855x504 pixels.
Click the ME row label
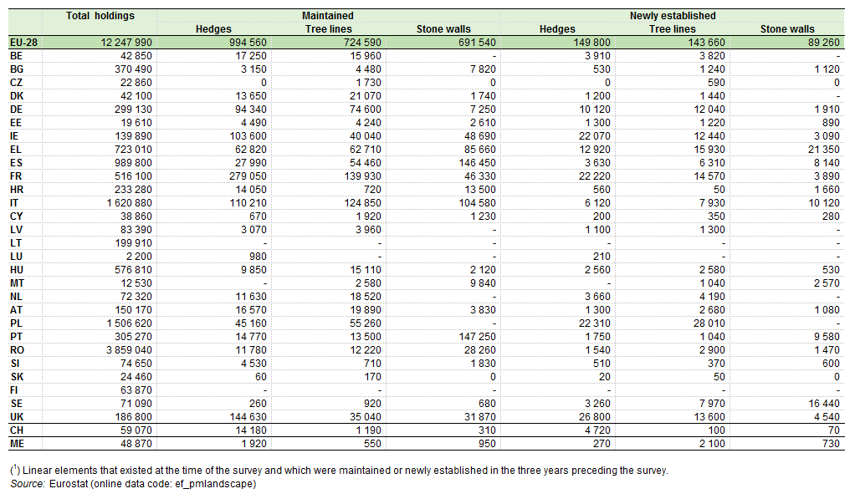click(17, 444)
